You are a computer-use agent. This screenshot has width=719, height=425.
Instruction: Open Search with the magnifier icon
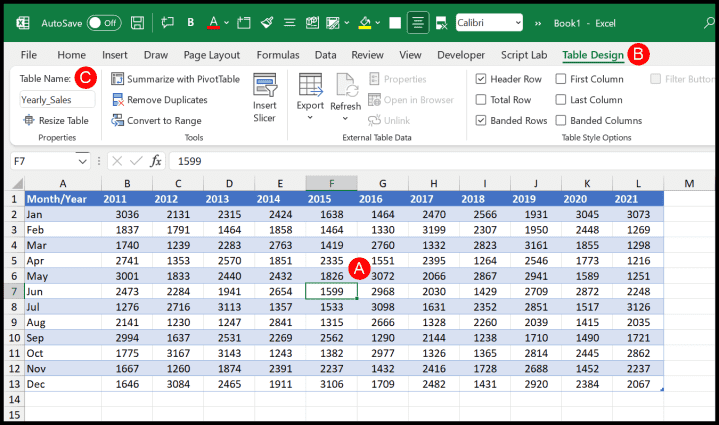(709, 22)
